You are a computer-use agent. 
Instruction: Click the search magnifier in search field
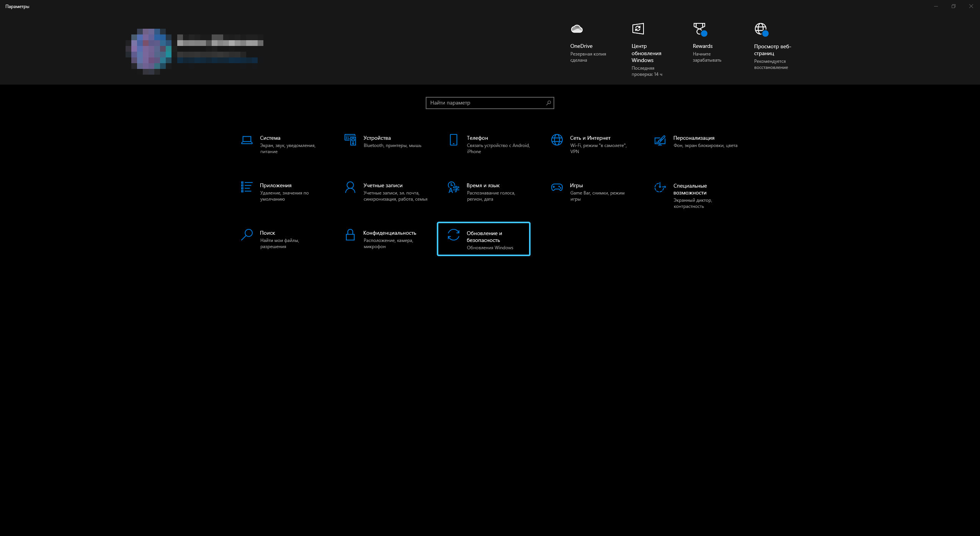[548, 103]
